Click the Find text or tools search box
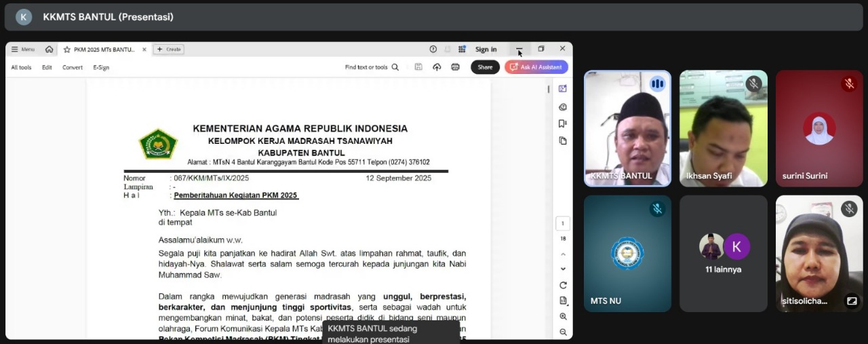 372,67
